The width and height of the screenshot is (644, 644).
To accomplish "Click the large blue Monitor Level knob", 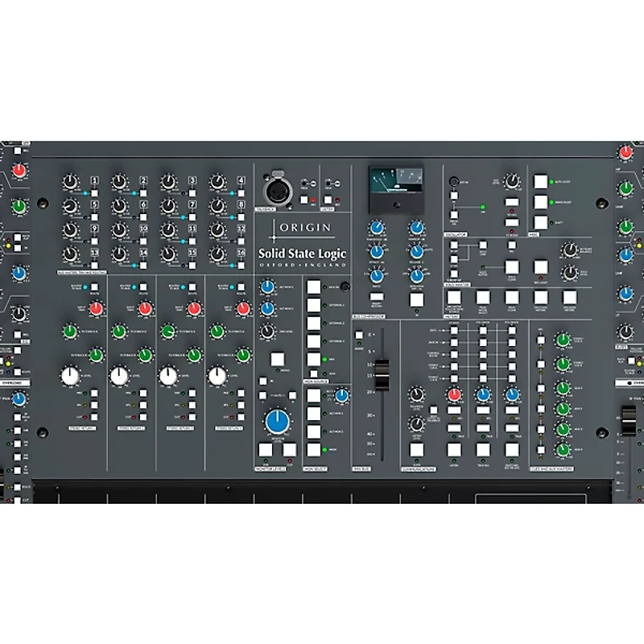I will (x=278, y=419).
